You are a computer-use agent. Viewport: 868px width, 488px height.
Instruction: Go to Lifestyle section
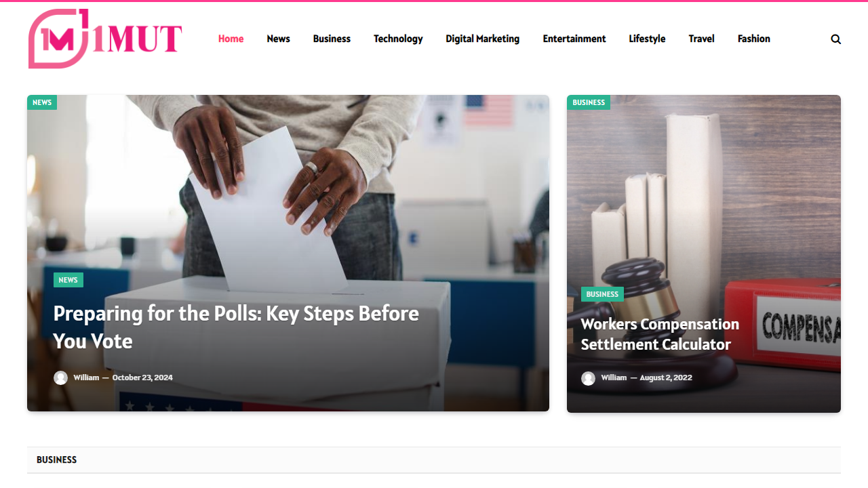[x=647, y=39]
